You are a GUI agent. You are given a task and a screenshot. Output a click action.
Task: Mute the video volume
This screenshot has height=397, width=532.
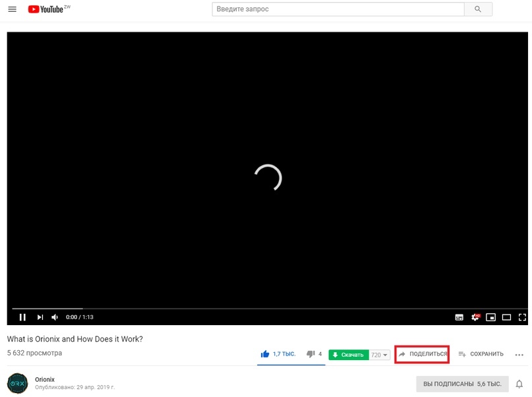pos(55,317)
